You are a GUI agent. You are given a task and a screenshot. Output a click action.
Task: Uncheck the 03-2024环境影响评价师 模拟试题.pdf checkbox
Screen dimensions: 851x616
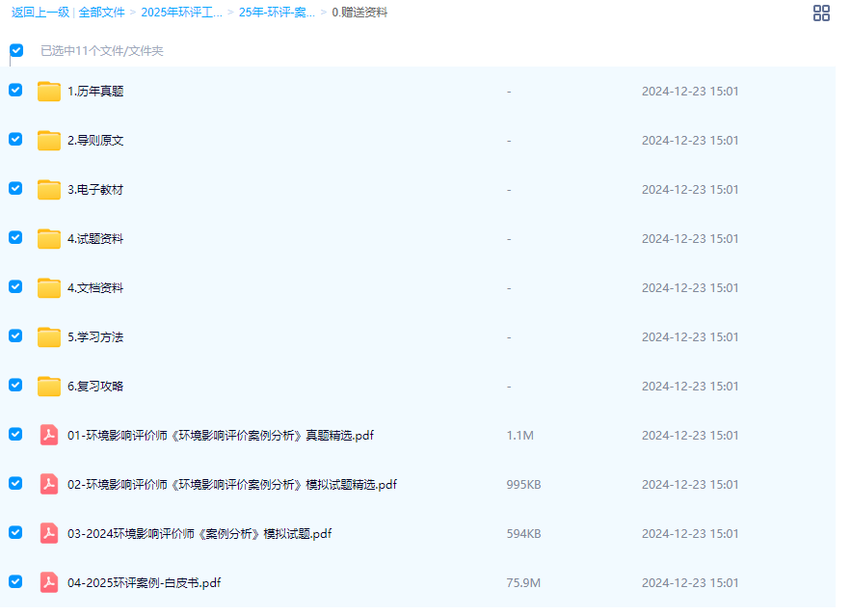tap(15, 532)
